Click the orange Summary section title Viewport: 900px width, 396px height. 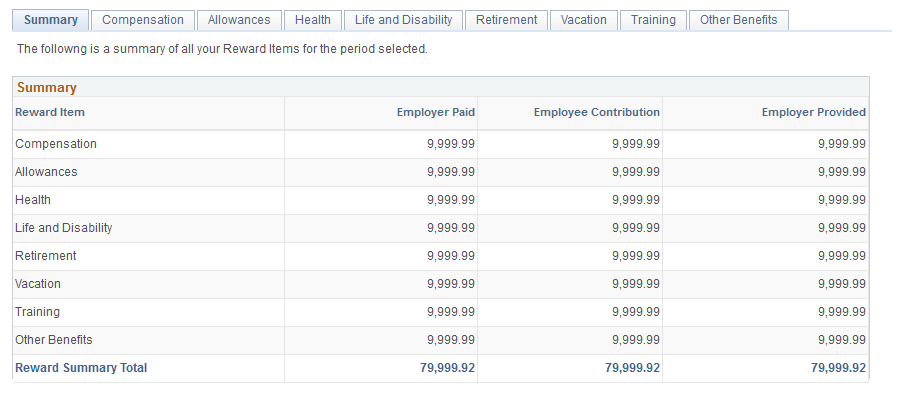46,88
